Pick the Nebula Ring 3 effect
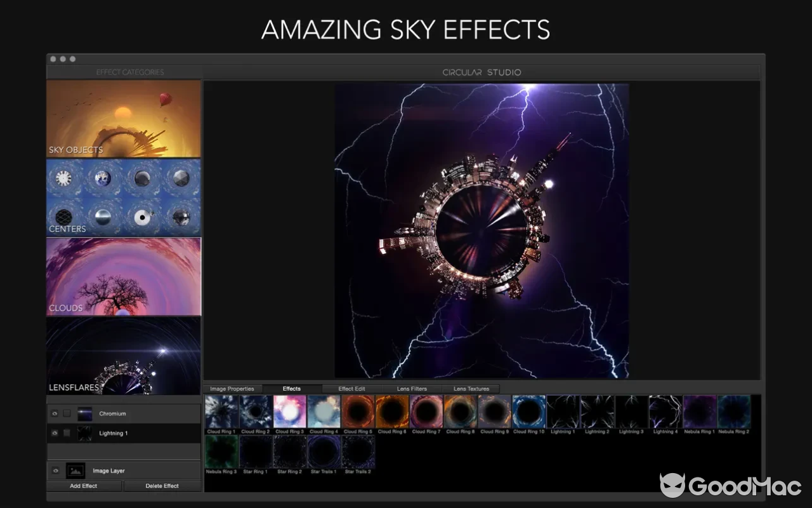Image resolution: width=812 pixels, height=508 pixels. tap(221, 451)
